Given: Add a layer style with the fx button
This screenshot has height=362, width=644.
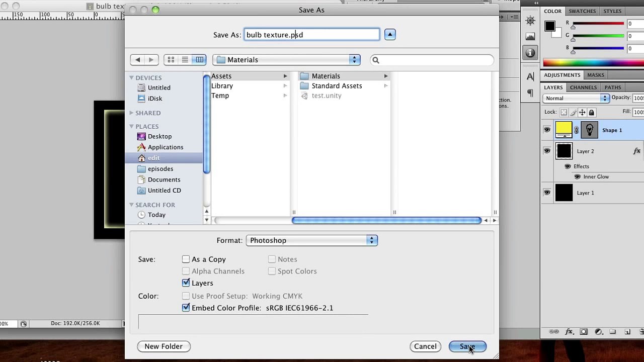Looking at the screenshot, I should tap(569, 332).
